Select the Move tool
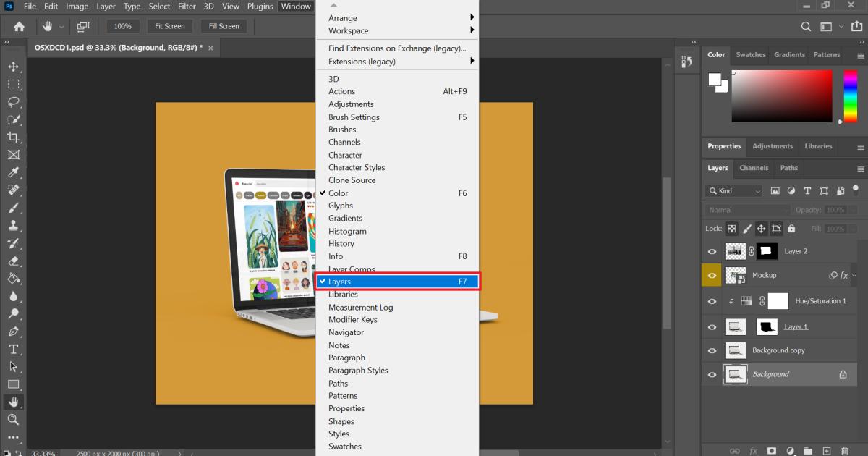This screenshot has width=868, height=456. pos(14,66)
